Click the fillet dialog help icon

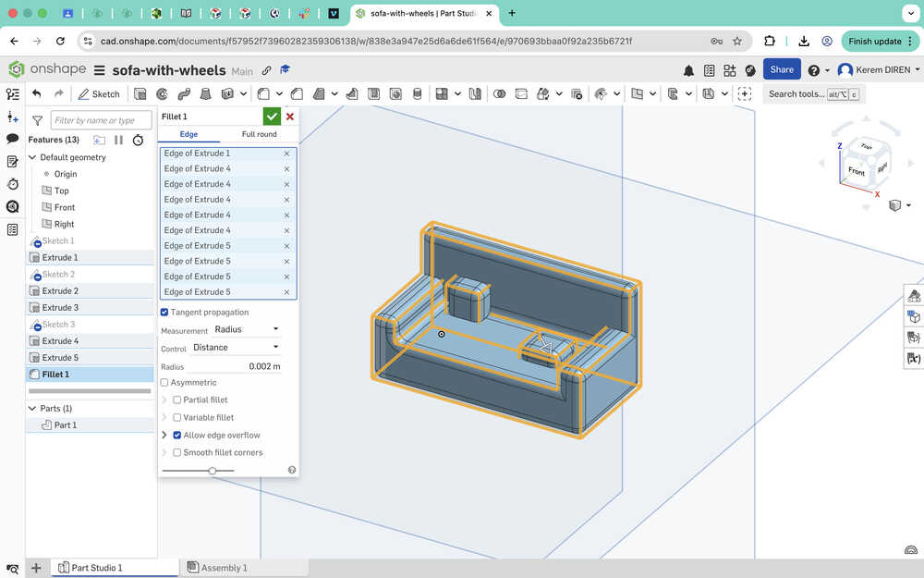[x=292, y=470]
